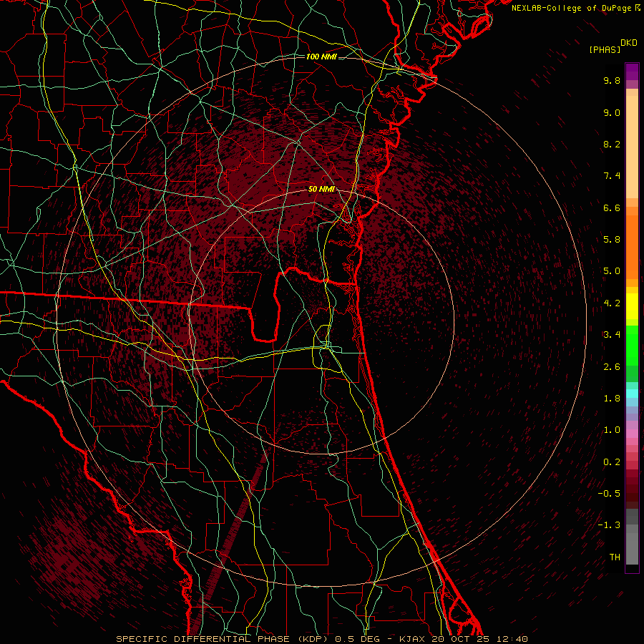Click the 50 NMI range ring label
The image size is (644, 644).
[x=321, y=189]
